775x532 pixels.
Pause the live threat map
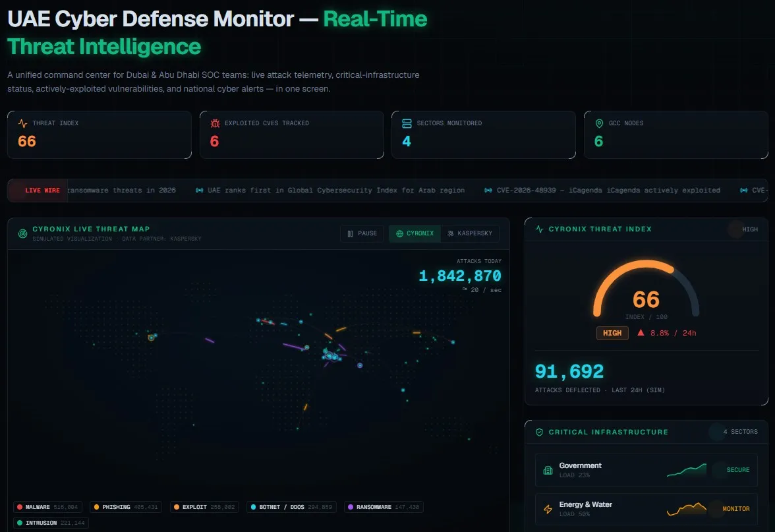pos(362,233)
